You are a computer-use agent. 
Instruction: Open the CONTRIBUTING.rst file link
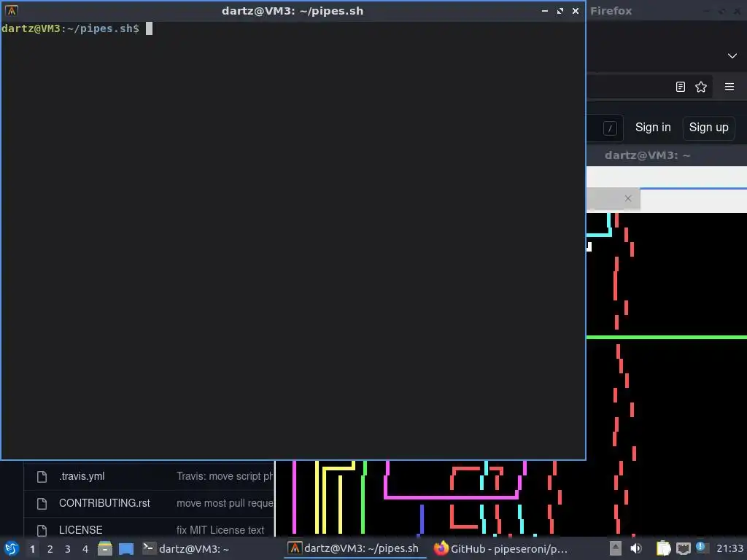[104, 503]
